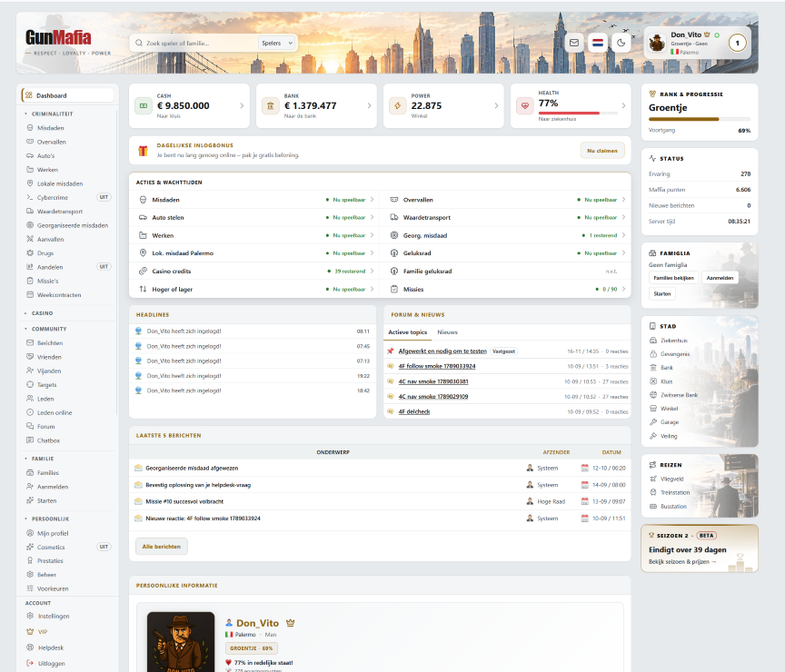This screenshot has height=672, width=785.
Task: Open the Cash card chevron arrow
Action: pos(242,105)
